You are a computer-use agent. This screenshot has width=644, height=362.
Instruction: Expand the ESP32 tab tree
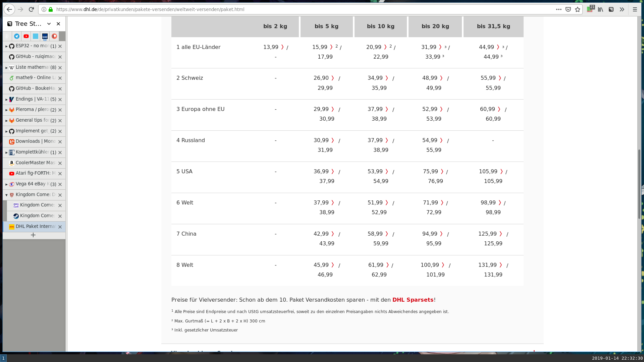pyautogui.click(x=6, y=46)
